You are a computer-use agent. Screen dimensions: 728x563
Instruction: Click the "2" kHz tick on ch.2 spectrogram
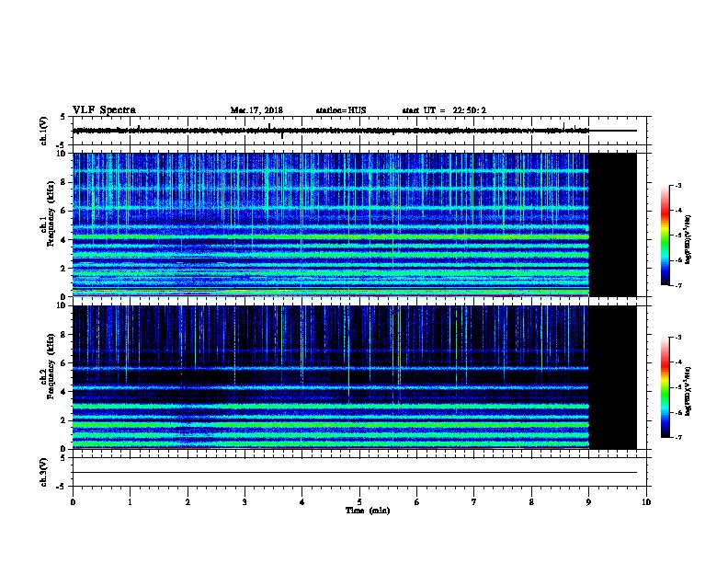(64, 420)
